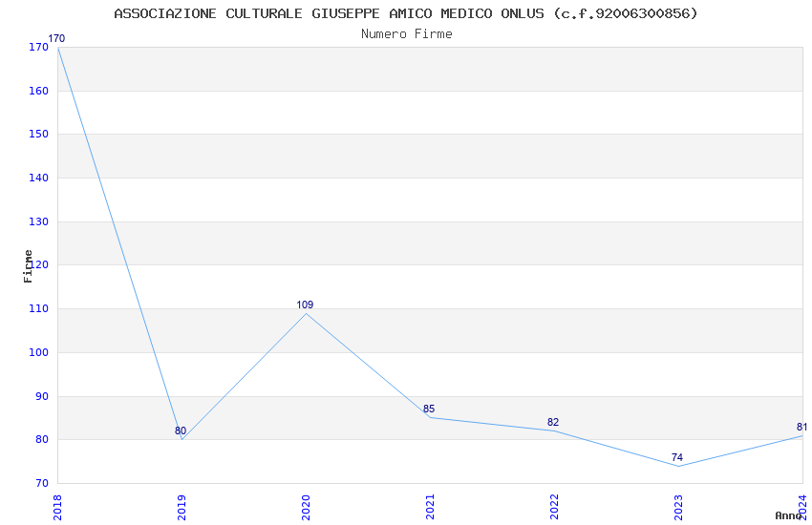812x525 pixels.
Task: Click y-axis tick label 100
Action: pyautogui.click(x=39, y=353)
